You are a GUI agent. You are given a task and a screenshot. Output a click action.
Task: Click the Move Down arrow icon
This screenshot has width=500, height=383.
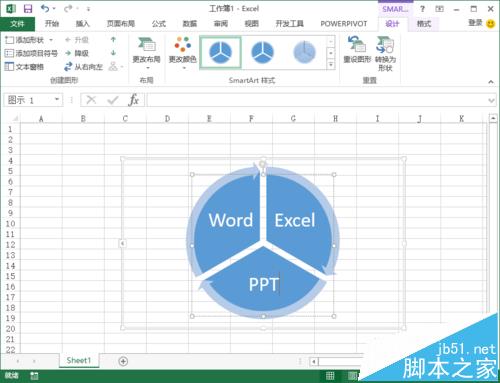point(113,53)
